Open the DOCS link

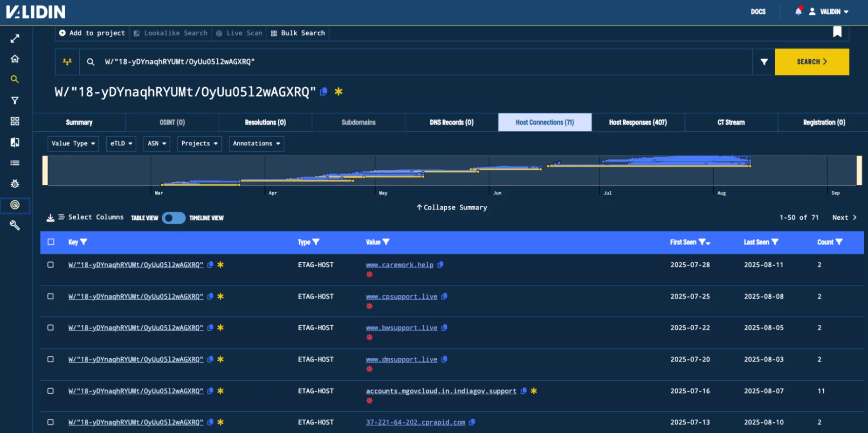click(x=758, y=12)
